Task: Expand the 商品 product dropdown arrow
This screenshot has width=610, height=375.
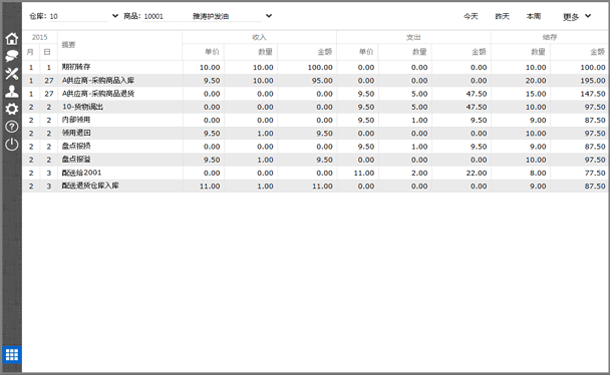Action: (x=269, y=16)
